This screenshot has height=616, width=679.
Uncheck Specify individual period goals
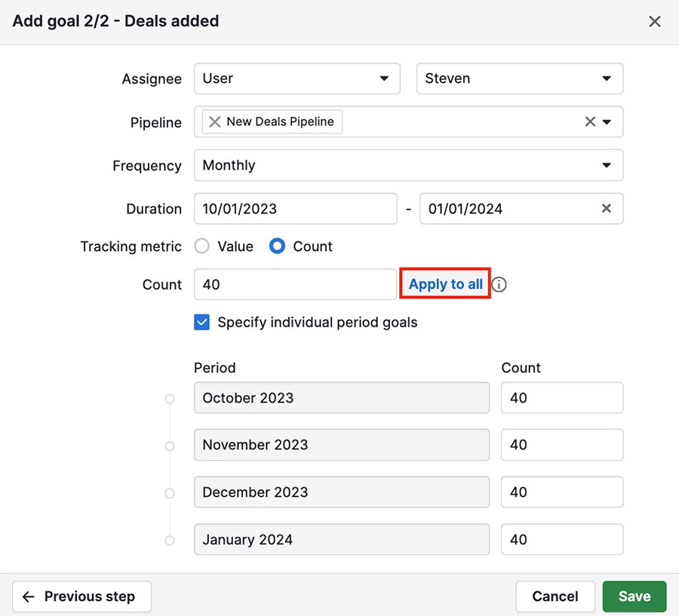tap(201, 323)
